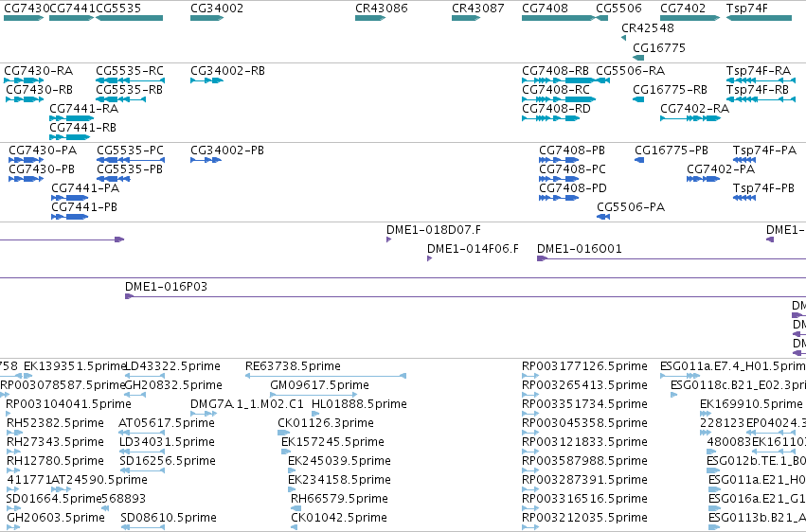Click the CG16775 gene label

[x=659, y=47]
